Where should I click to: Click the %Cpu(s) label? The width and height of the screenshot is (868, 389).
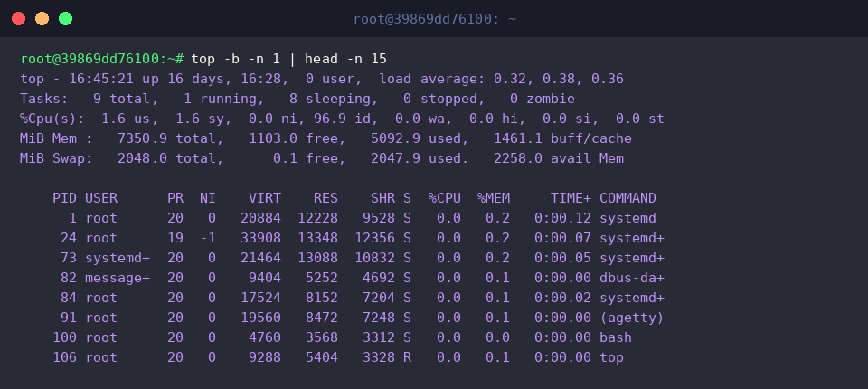pyautogui.click(x=52, y=119)
